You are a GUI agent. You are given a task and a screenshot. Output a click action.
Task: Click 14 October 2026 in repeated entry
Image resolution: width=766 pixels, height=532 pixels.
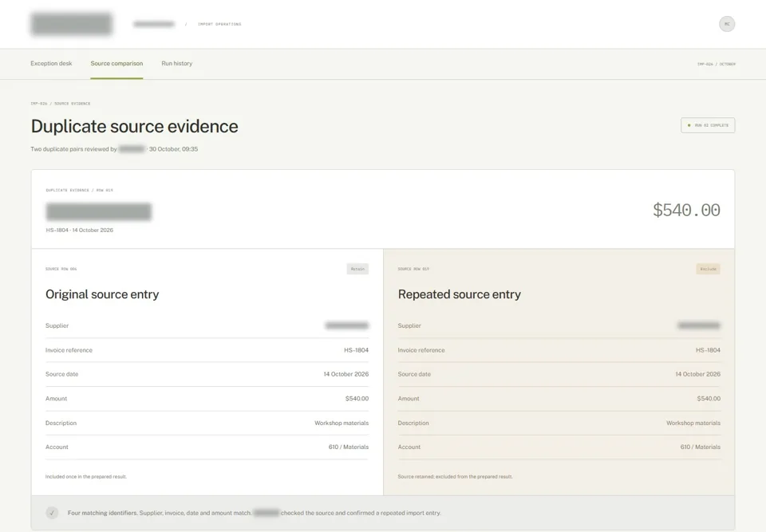[x=697, y=374]
